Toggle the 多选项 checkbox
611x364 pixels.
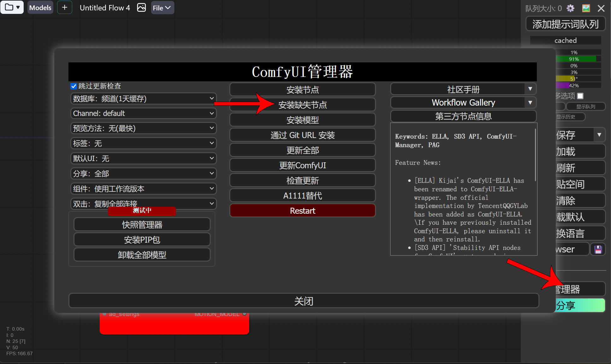click(x=580, y=96)
